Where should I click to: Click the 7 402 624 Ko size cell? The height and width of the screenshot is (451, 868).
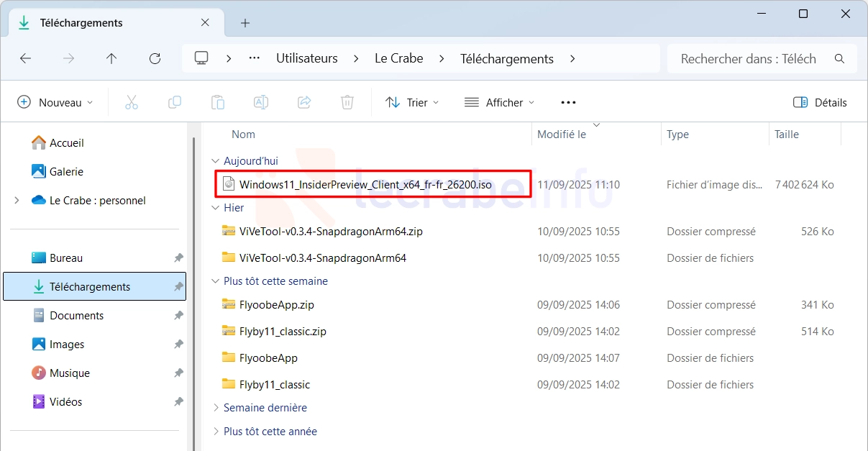pyautogui.click(x=804, y=185)
